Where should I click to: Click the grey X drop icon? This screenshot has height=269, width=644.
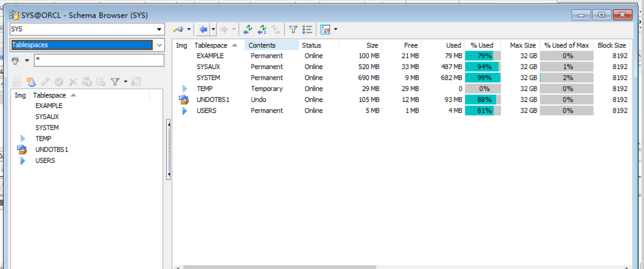tap(73, 82)
